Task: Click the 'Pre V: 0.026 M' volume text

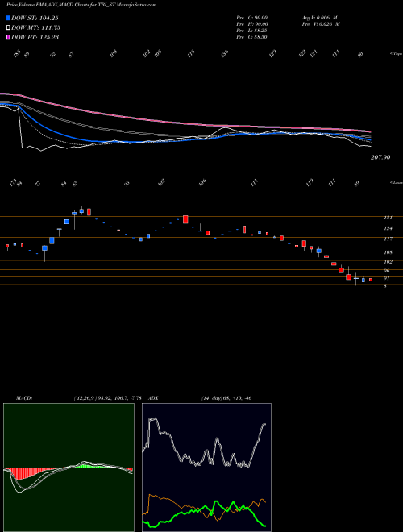Action: [321, 24]
